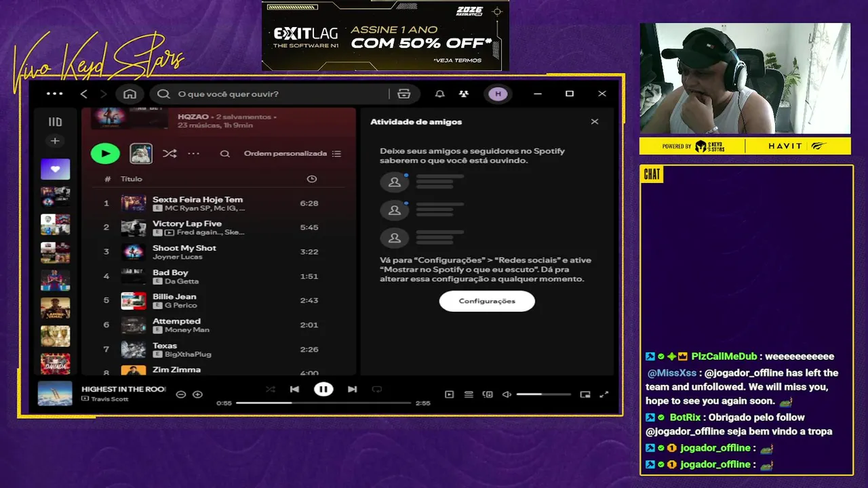Open the notifications bell
This screenshot has width=868, height=488.
click(x=439, y=94)
